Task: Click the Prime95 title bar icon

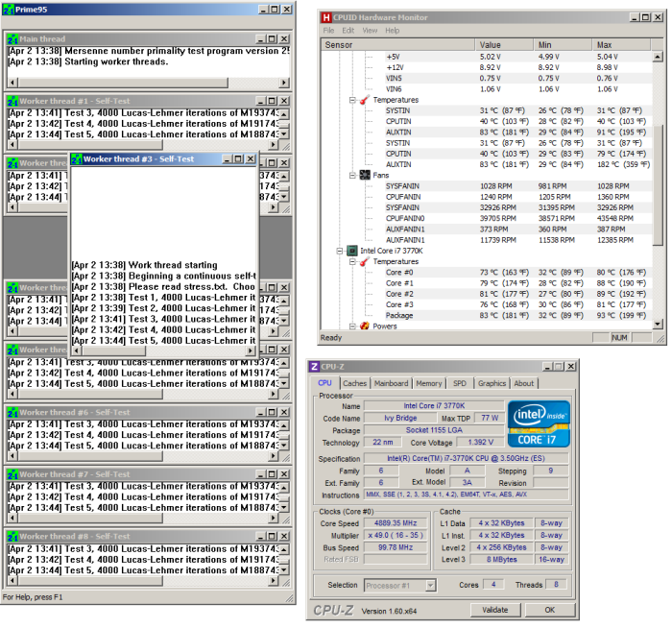Action: [8, 10]
